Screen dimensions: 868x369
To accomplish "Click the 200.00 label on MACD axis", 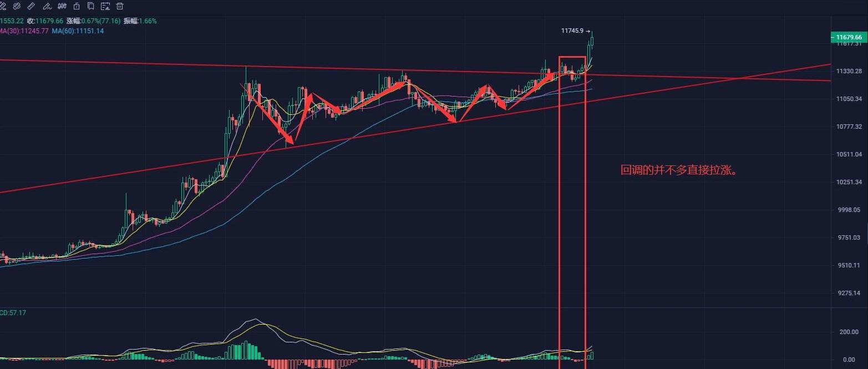I will (849, 332).
